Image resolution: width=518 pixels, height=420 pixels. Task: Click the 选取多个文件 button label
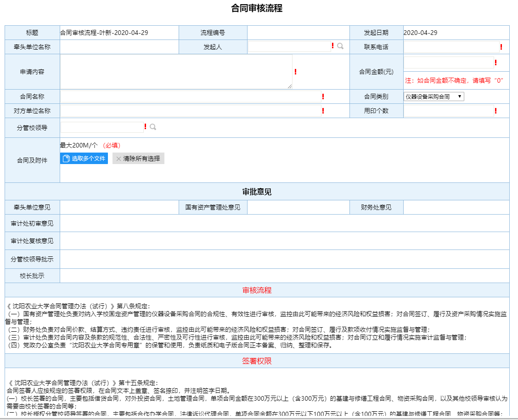click(89, 159)
